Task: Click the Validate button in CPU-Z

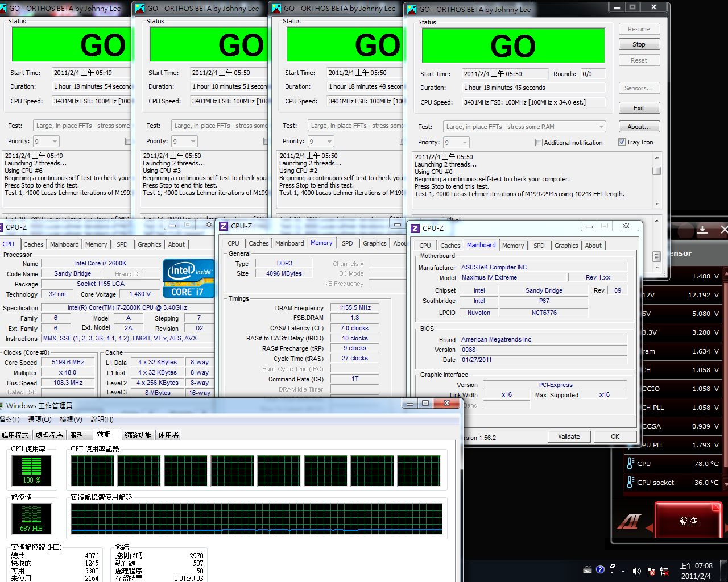Action: pos(569,436)
